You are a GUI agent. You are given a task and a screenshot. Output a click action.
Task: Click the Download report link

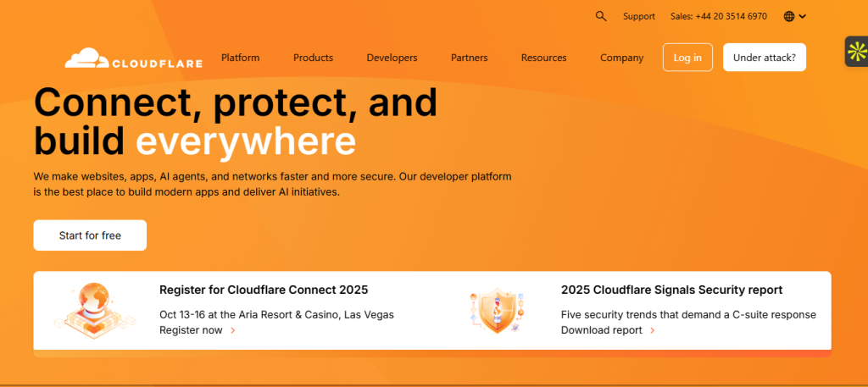point(602,330)
